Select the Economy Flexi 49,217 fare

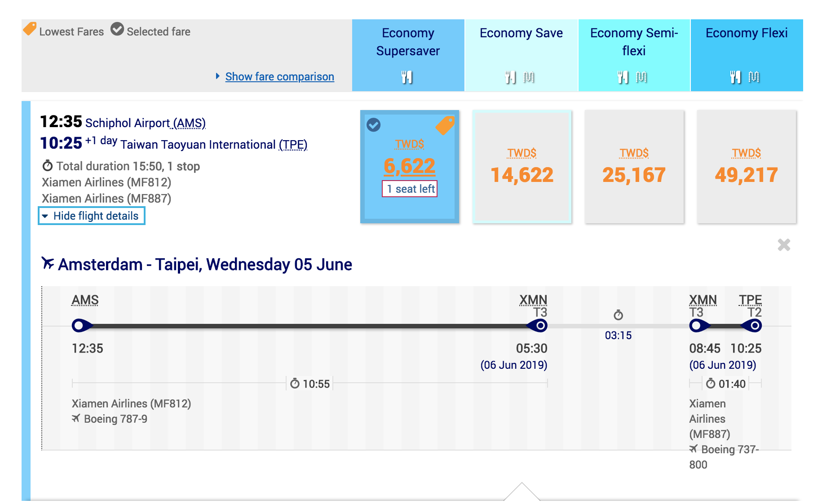pyautogui.click(x=747, y=167)
